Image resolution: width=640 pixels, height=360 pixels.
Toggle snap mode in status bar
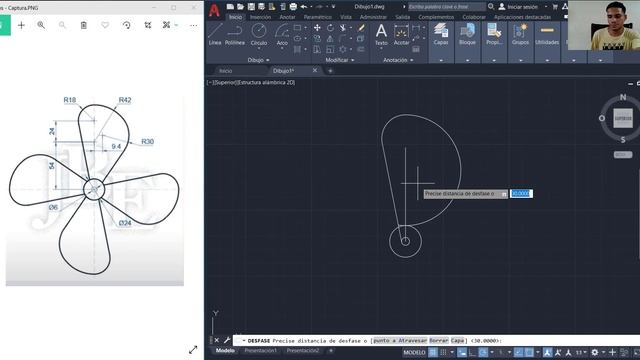click(x=443, y=352)
